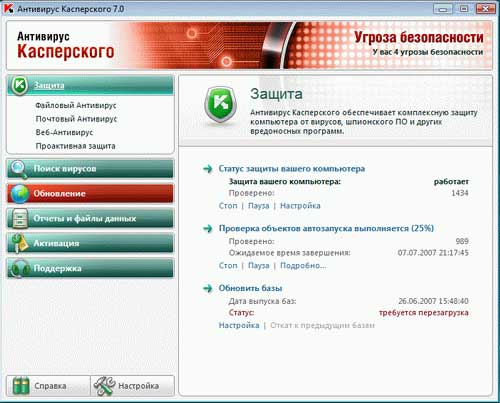The image size is (500, 403).
Task: Click the headset icon on Поддержка
Action: pyautogui.click(x=20, y=268)
